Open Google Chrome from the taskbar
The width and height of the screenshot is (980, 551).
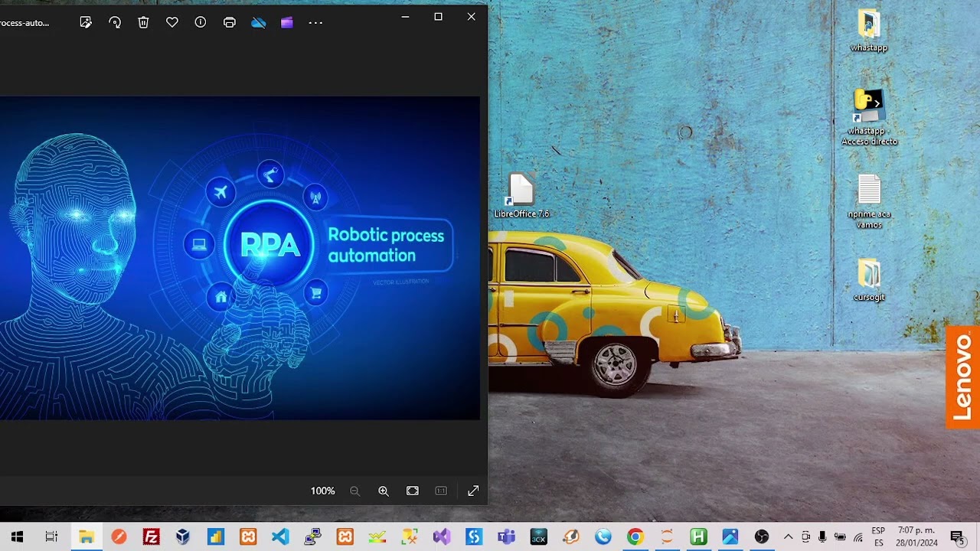pos(635,536)
